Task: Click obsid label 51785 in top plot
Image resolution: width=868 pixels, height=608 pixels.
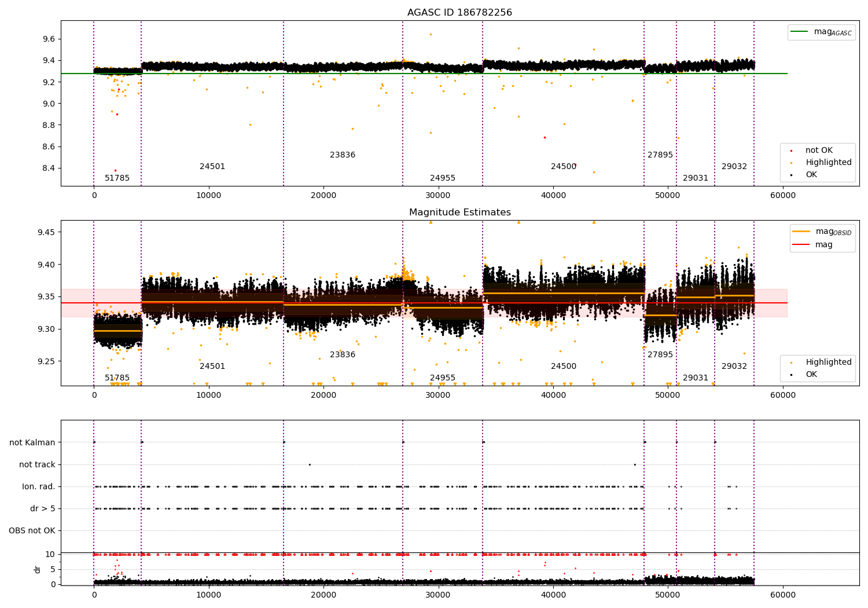Action: 117,178
